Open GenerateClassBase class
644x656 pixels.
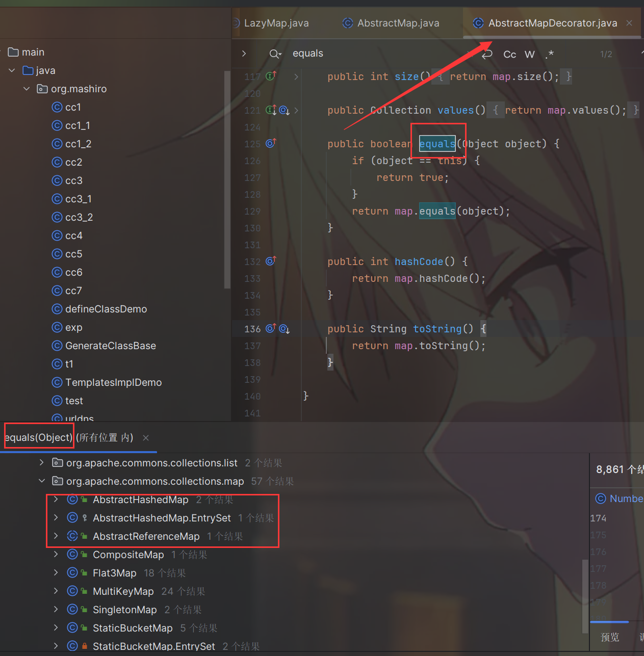click(111, 346)
